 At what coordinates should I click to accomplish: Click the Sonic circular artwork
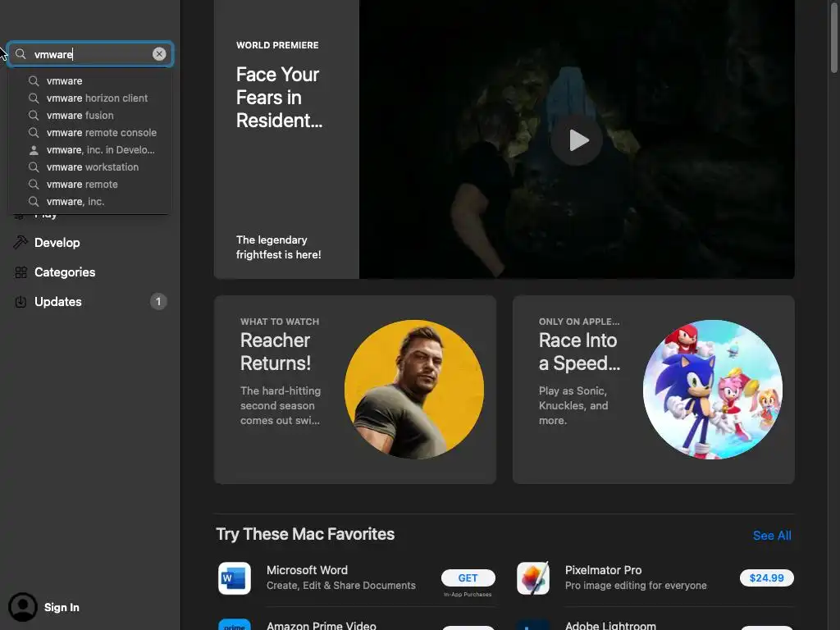(x=713, y=390)
